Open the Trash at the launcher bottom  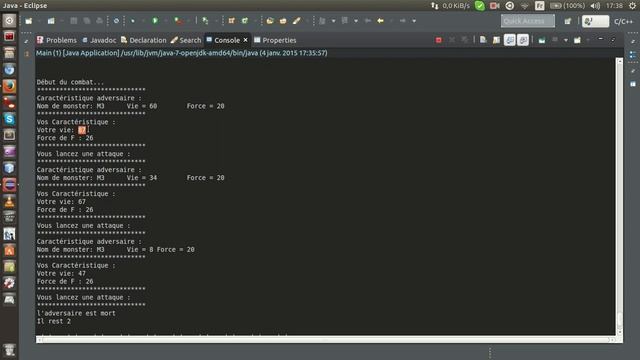point(9,350)
